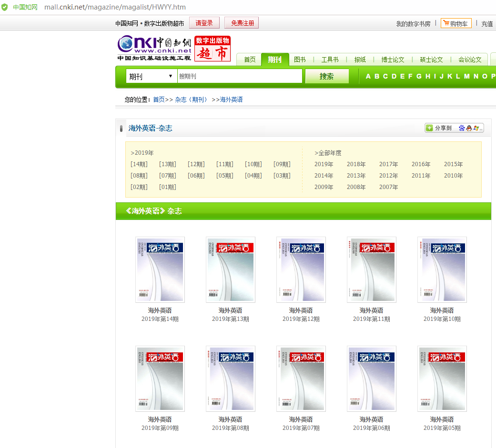Viewport: 496px width, 448px height.
Task: Open issue [09期] link in the list
Action: [x=282, y=164]
